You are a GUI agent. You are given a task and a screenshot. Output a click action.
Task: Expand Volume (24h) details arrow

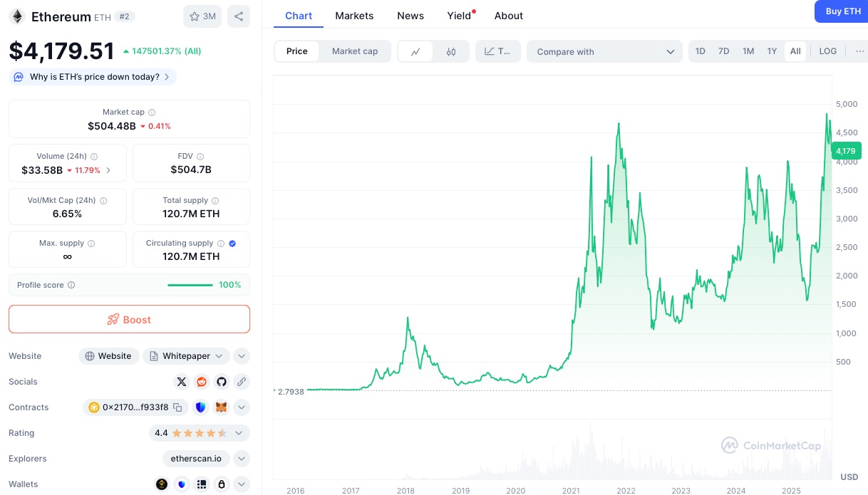coord(108,170)
